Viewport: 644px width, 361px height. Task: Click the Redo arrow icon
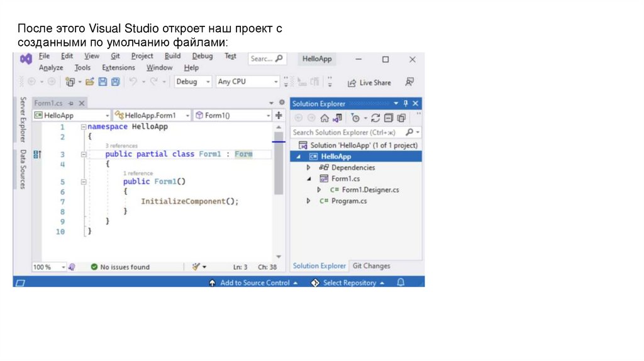coord(153,82)
